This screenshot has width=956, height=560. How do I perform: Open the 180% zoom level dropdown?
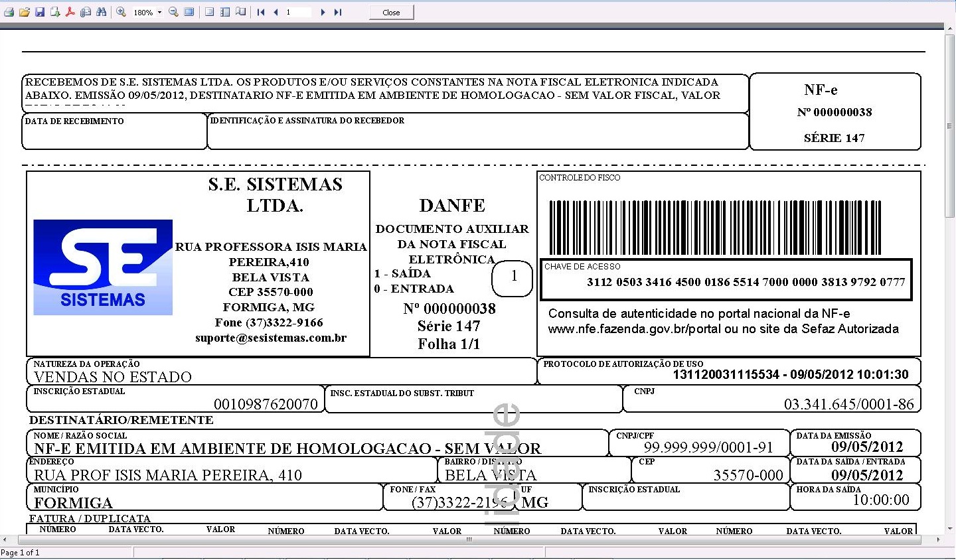159,13
